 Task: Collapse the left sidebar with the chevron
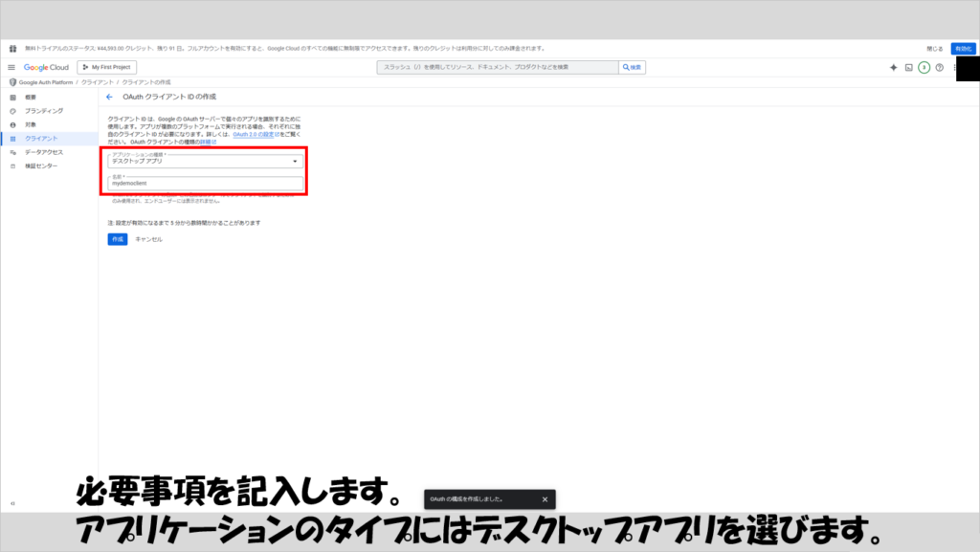(x=12, y=503)
